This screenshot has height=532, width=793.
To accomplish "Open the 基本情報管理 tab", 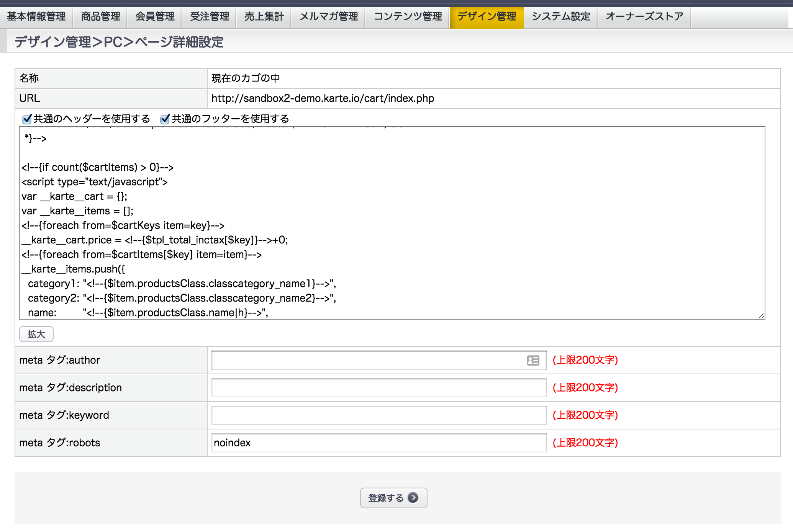I will pyautogui.click(x=36, y=17).
